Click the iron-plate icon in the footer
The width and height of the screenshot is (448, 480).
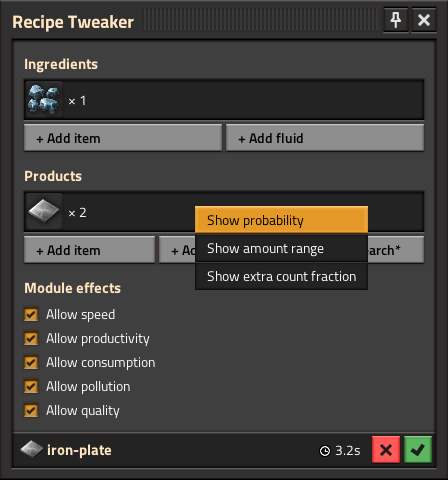31,450
